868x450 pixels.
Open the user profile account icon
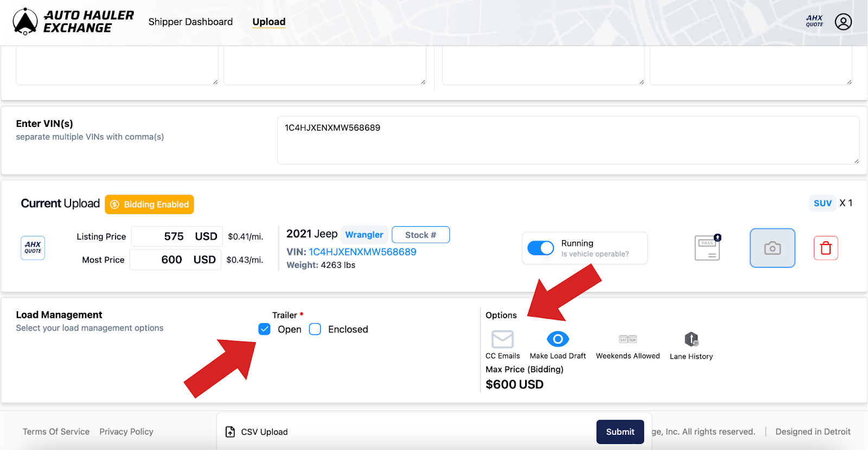[x=843, y=22]
